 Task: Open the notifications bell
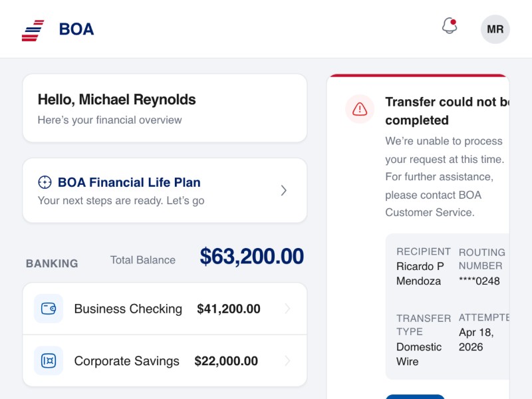tap(450, 27)
